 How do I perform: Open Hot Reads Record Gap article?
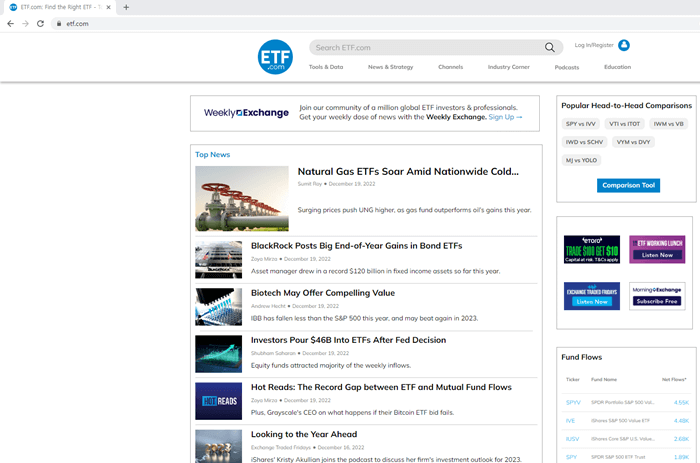381,387
